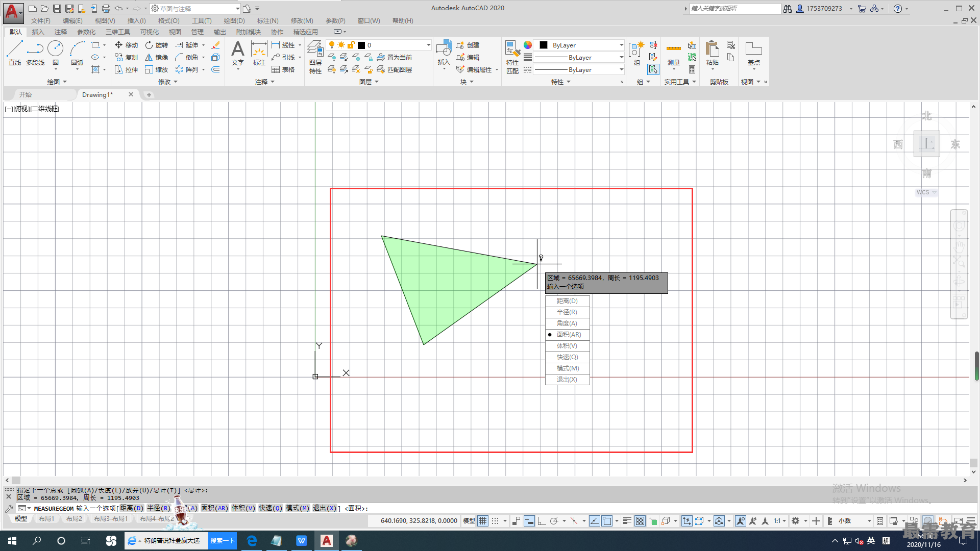Toggle polar tracking in status bar

tap(554, 521)
